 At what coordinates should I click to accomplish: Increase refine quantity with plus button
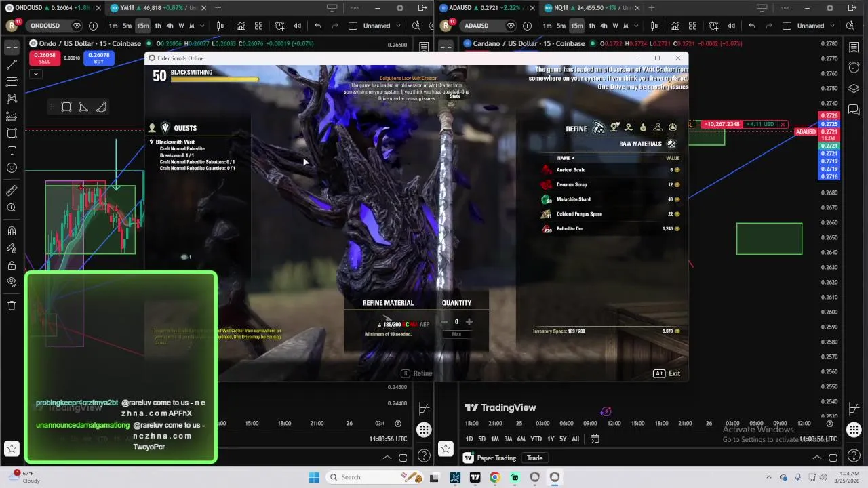pyautogui.click(x=469, y=322)
